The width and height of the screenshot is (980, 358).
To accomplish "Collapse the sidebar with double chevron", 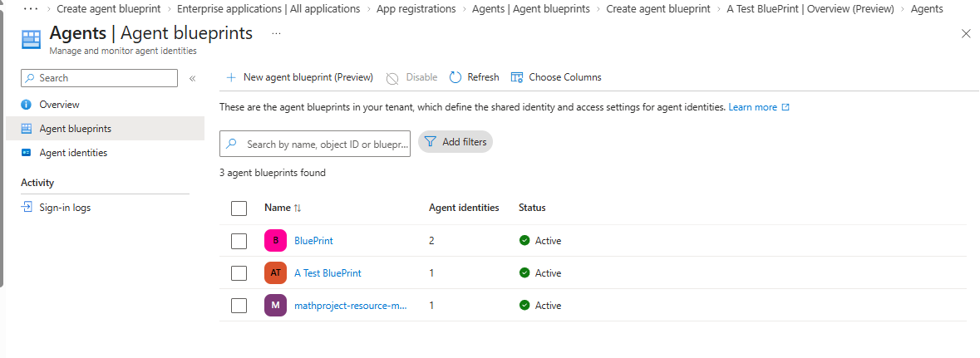I will click(x=193, y=78).
